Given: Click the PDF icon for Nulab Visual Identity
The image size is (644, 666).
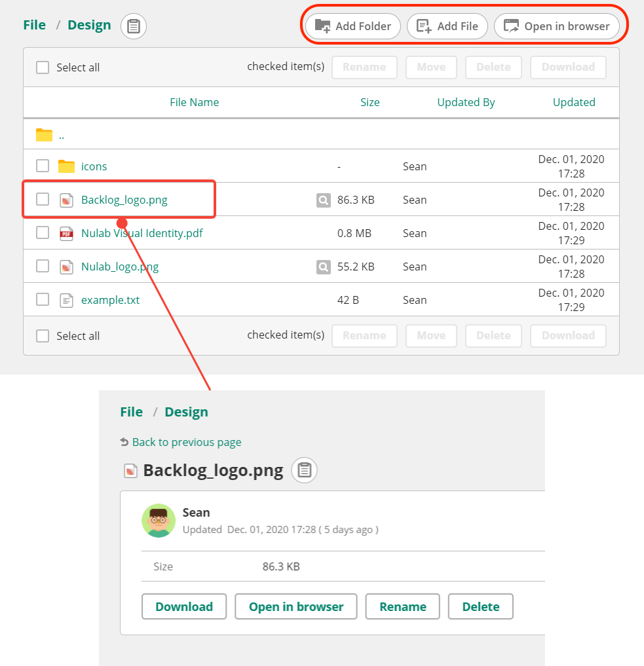Looking at the screenshot, I should tap(66, 233).
